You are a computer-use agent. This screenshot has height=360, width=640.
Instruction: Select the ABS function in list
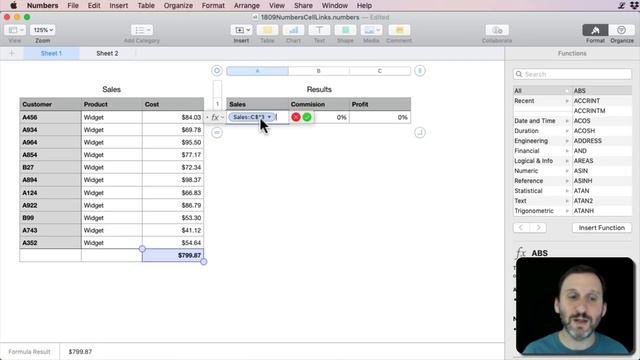[602, 91]
